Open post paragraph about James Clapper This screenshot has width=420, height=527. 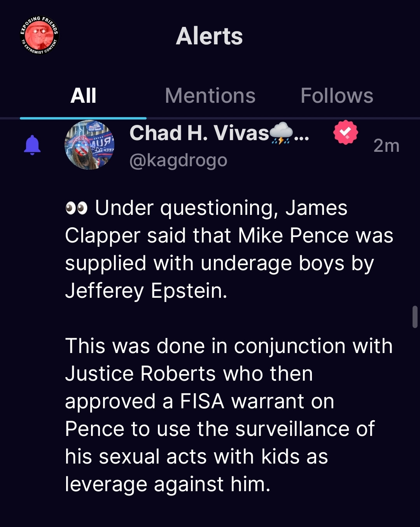(229, 249)
